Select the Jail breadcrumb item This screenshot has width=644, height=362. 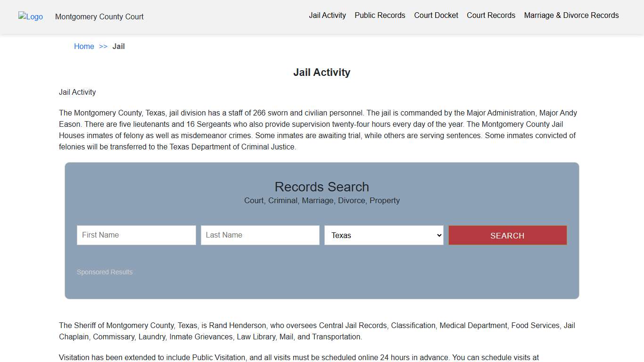click(118, 46)
